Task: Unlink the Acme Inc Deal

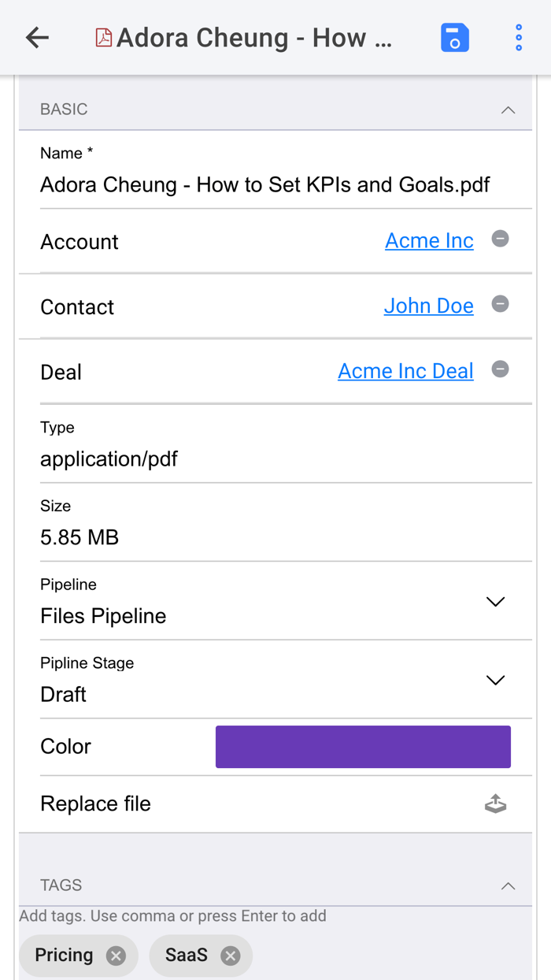Action: [500, 369]
